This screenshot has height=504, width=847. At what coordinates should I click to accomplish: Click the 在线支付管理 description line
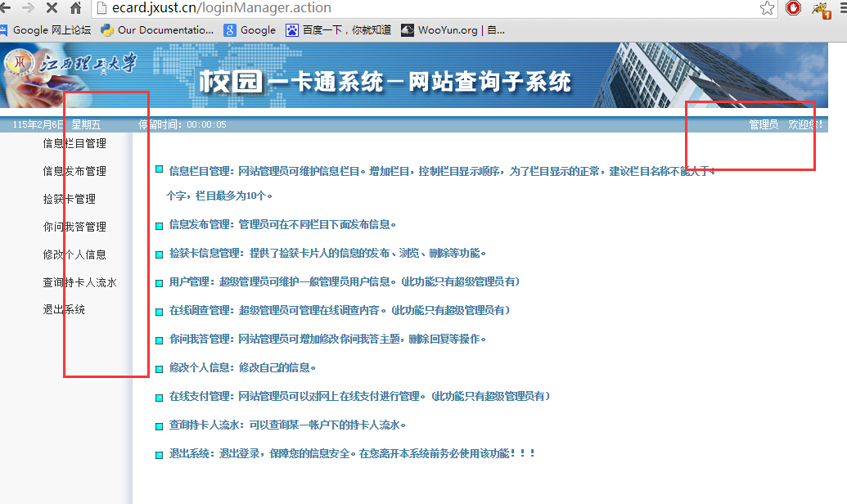pyautogui.click(x=360, y=397)
